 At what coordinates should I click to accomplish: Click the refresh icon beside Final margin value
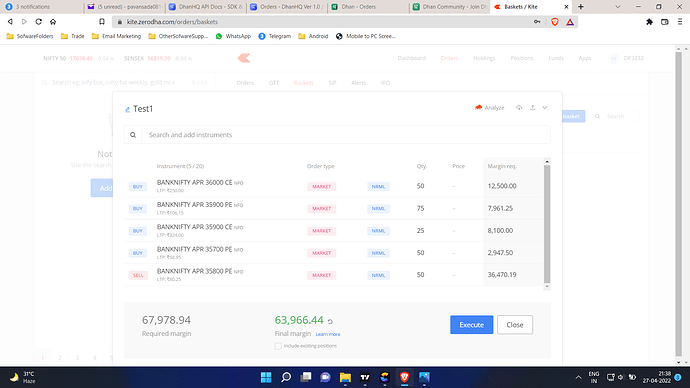[x=330, y=322]
